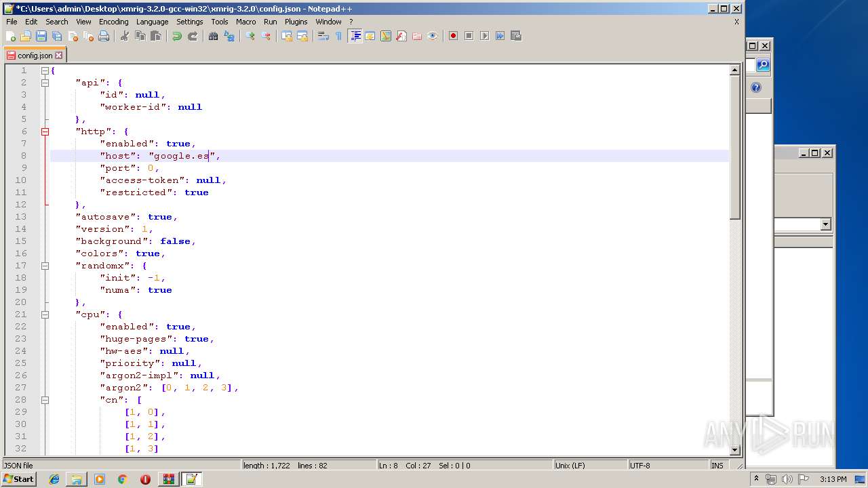Toggle Show All Characters pilcrow button
868x488 pixels.
[x=339, y=36]
